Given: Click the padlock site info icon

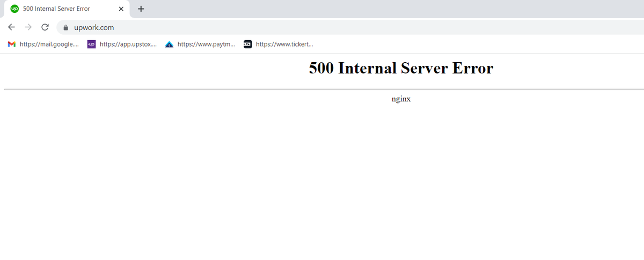Looking at the screenshot, I should [66, 27].
